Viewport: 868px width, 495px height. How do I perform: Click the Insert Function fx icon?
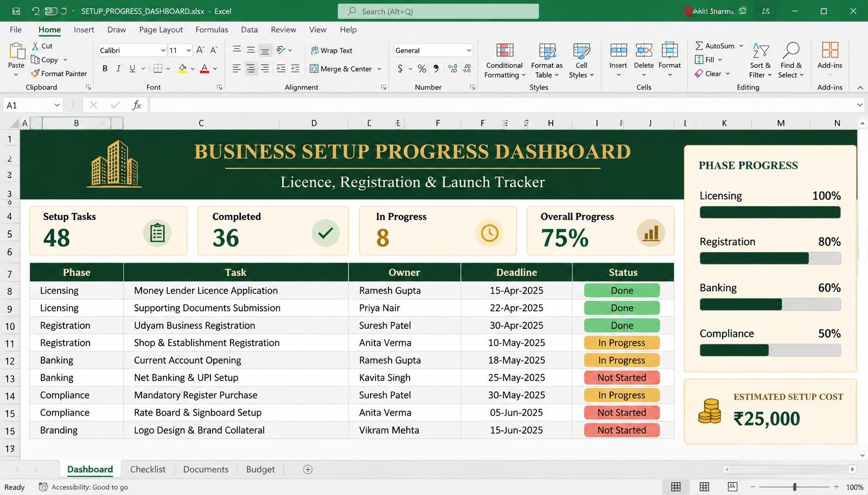tap(137, 105)
